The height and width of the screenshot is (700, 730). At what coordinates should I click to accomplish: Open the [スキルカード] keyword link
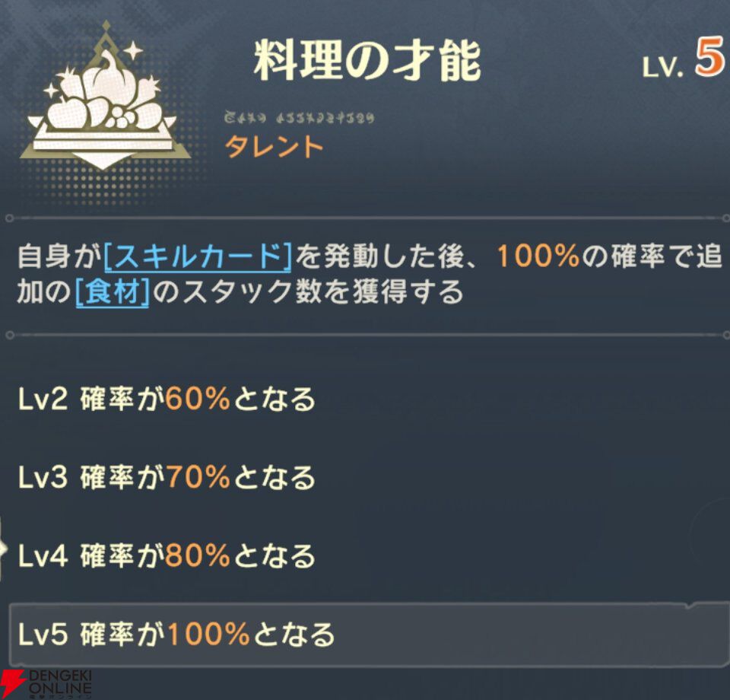pos(198,257)
